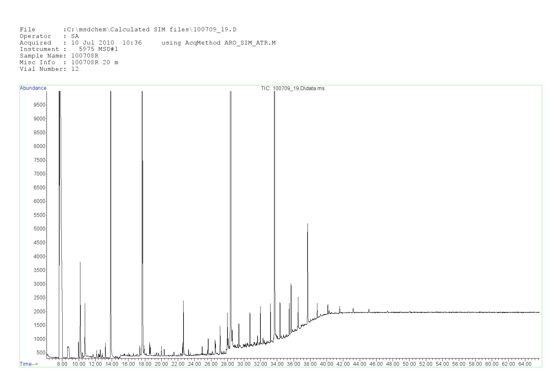
Task: Click the 5000 tick on abundance axis
Action: point(39,229)
